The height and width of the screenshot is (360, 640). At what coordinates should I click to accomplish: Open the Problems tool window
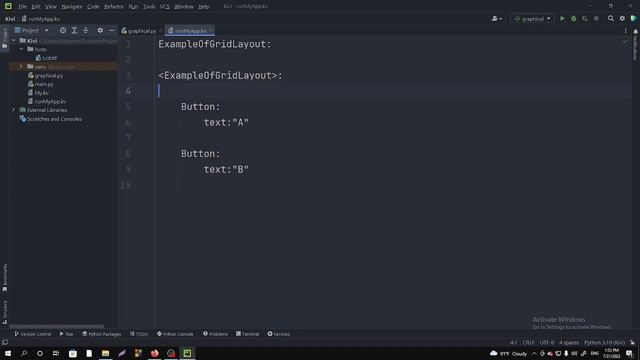(216, 334)
